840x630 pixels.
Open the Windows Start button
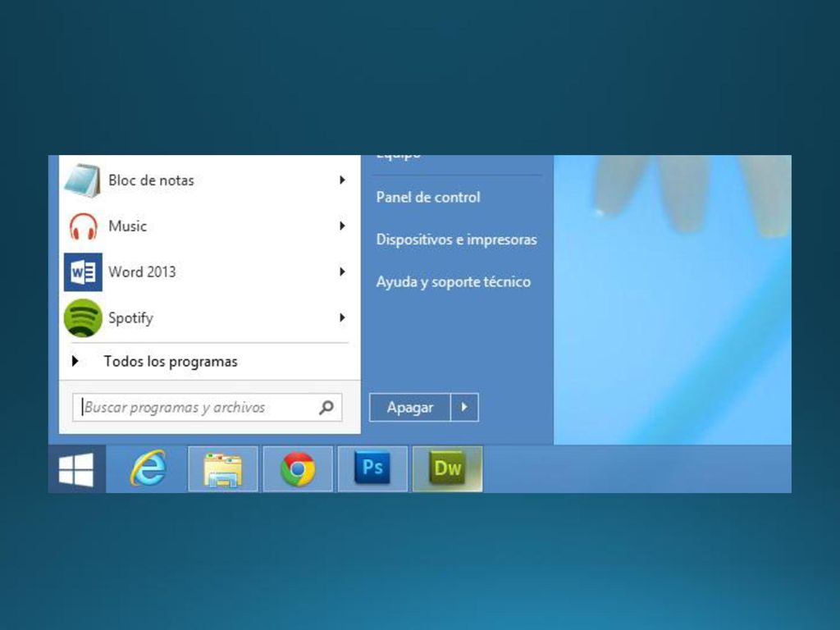pos(76,469)
